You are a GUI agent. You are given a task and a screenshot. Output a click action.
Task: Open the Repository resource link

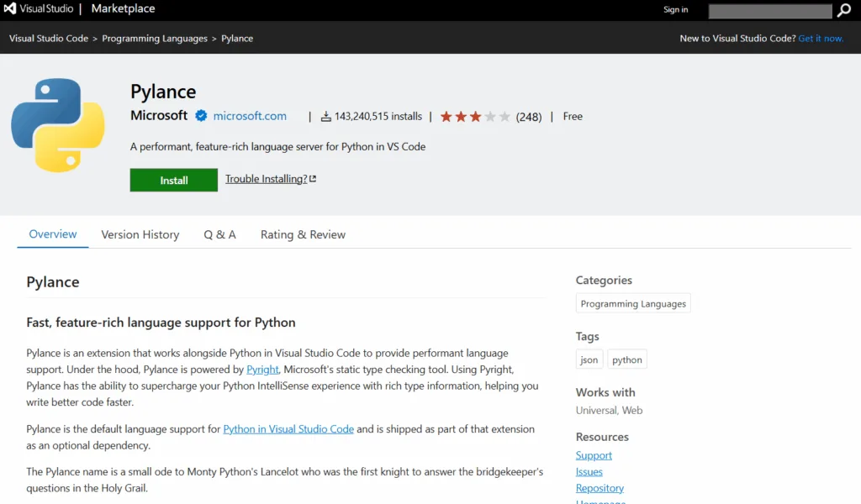[x=600, y=488]
